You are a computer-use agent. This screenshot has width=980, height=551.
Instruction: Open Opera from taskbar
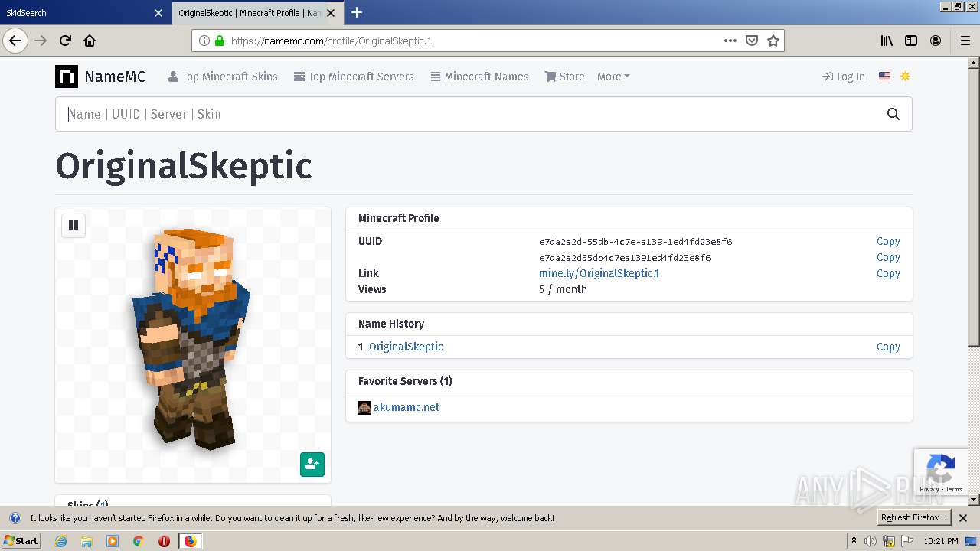tap(164, 541)
